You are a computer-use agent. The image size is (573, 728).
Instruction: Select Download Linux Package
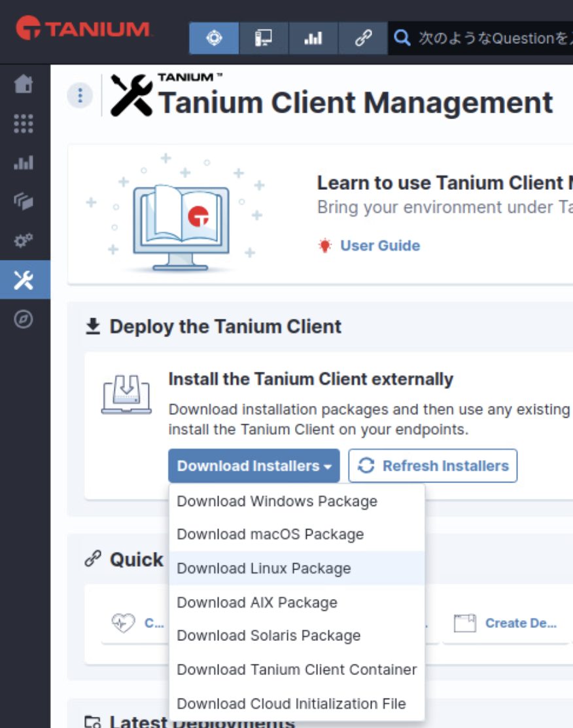coord(297,568)
